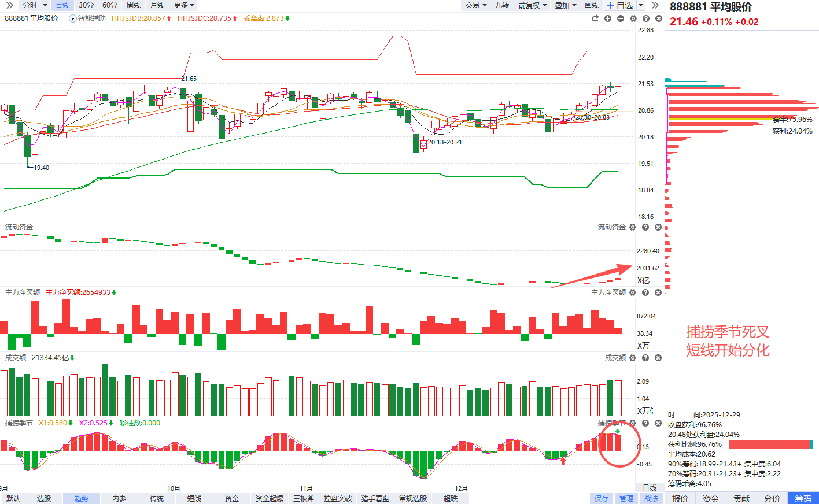Select the 短线 template tab
Image resolution: width=819 pixels, height=504 pixels.
click(x=194, y=498)
